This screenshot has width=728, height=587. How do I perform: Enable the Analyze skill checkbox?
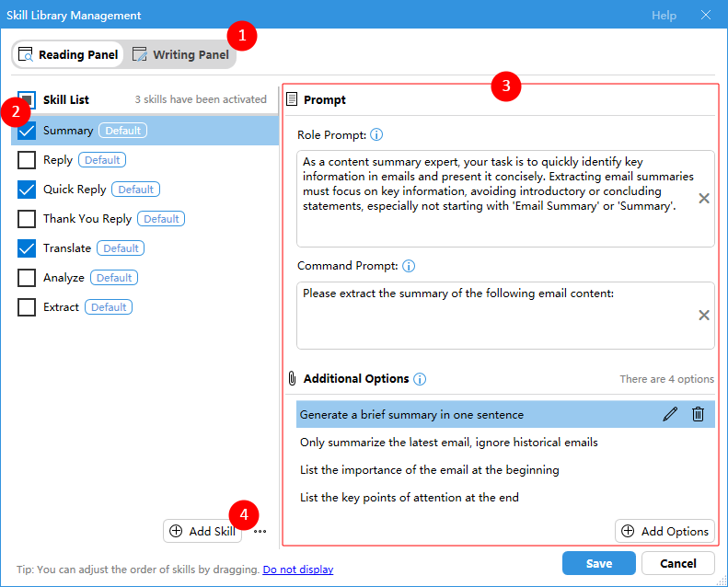[27, 278]
